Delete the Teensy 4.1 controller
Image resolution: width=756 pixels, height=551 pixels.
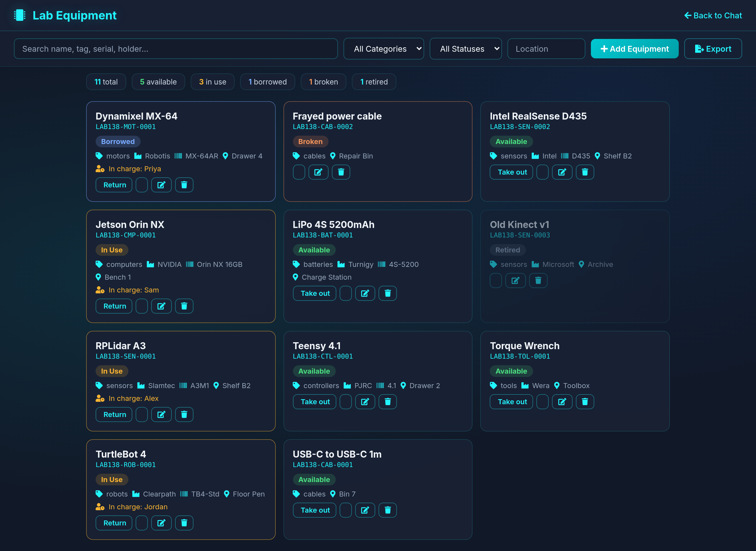387,402
